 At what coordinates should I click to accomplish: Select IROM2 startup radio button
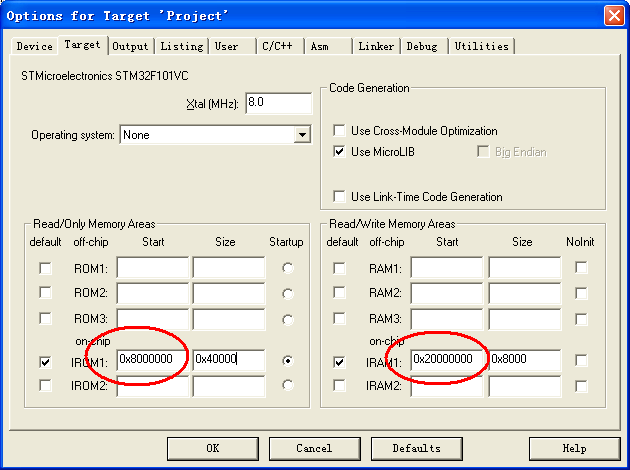(289, 385)
